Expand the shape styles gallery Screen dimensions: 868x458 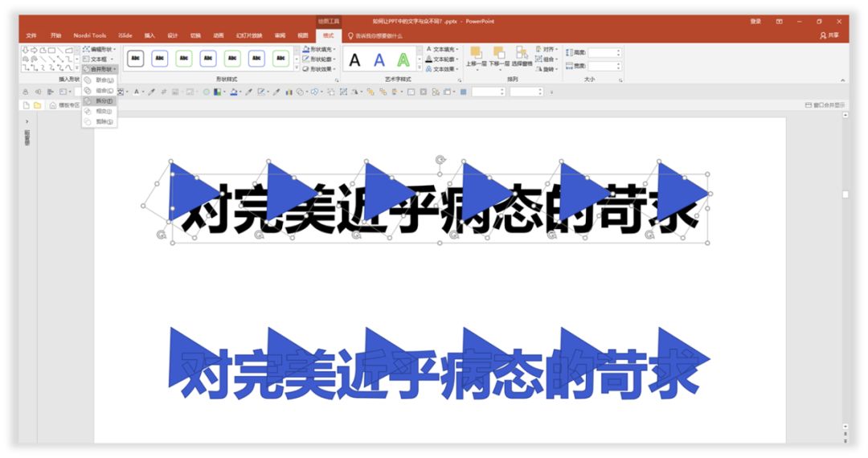click(x=296, y=68)
